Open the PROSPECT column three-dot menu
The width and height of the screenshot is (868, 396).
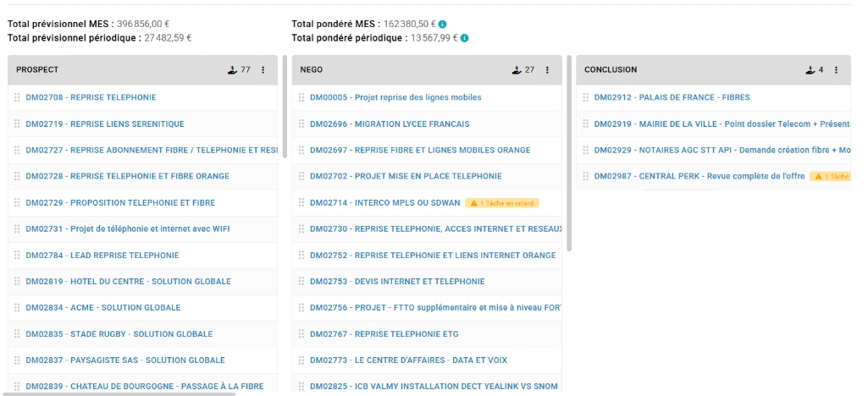click(x=263, y=70)
